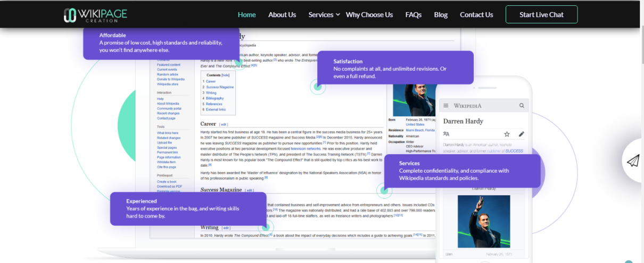Click 'About Wikipedia' in sidebar Interaction list
The width and height of the screenshot is (644, 263).
click(168, 104)
